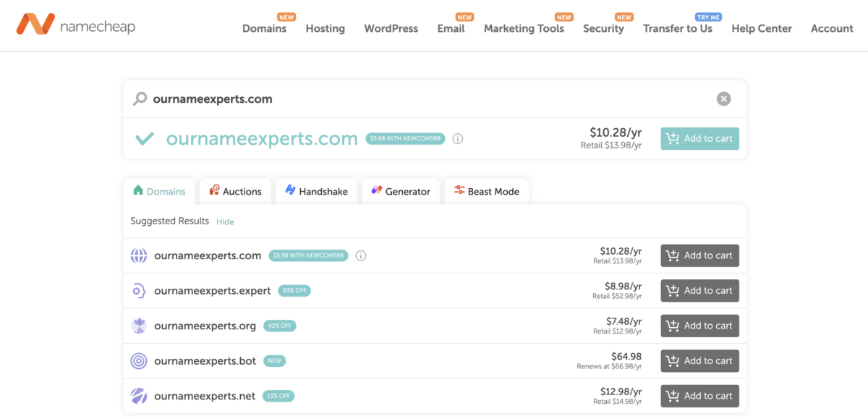868x419 pixels.
Task: Open the Marketing Tools menu
Action: point(524,28)
